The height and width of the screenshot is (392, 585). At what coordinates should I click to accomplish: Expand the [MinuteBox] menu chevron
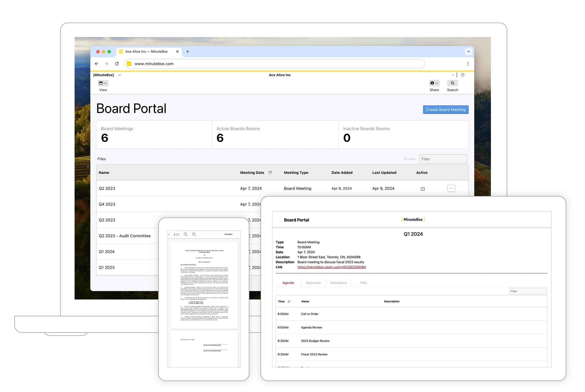point(120,75)
